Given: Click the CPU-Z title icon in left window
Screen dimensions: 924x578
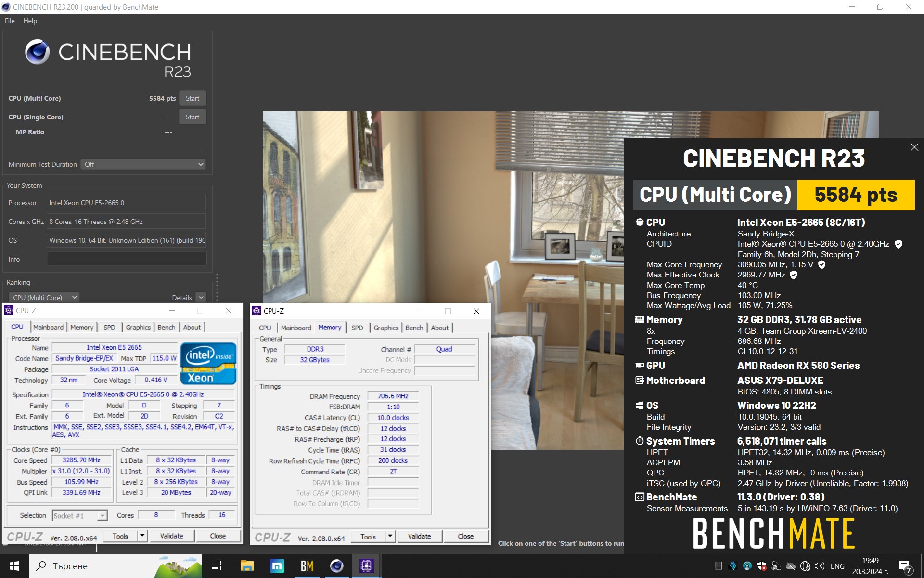Looking at the screenshot, I should [x=9, y=311].
